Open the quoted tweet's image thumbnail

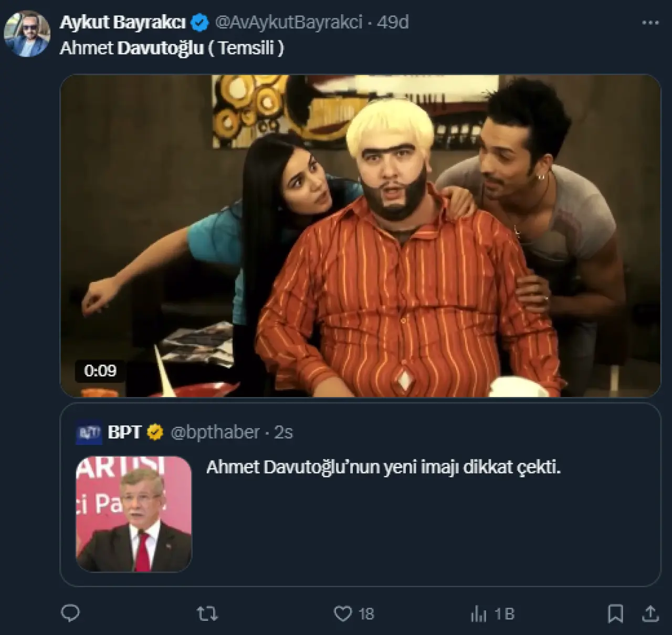coord(134,514)
